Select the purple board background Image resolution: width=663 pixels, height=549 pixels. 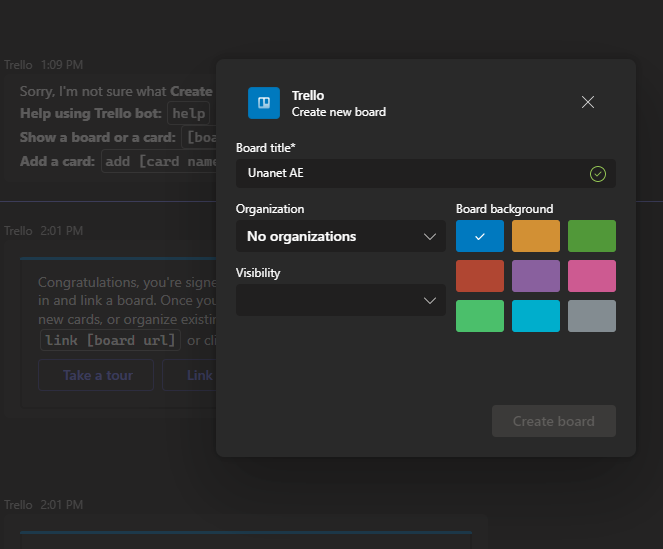coord(536,276)
